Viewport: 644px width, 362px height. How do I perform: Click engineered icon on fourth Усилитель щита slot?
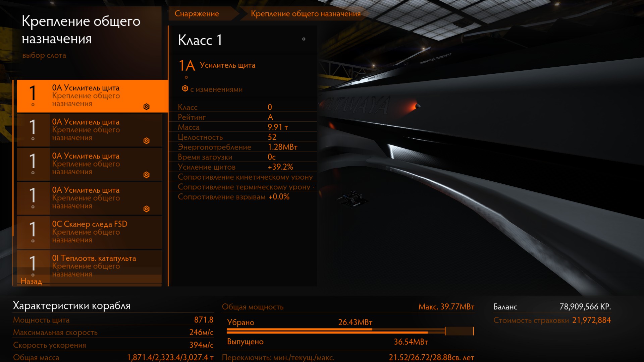[x=146, y=209]
